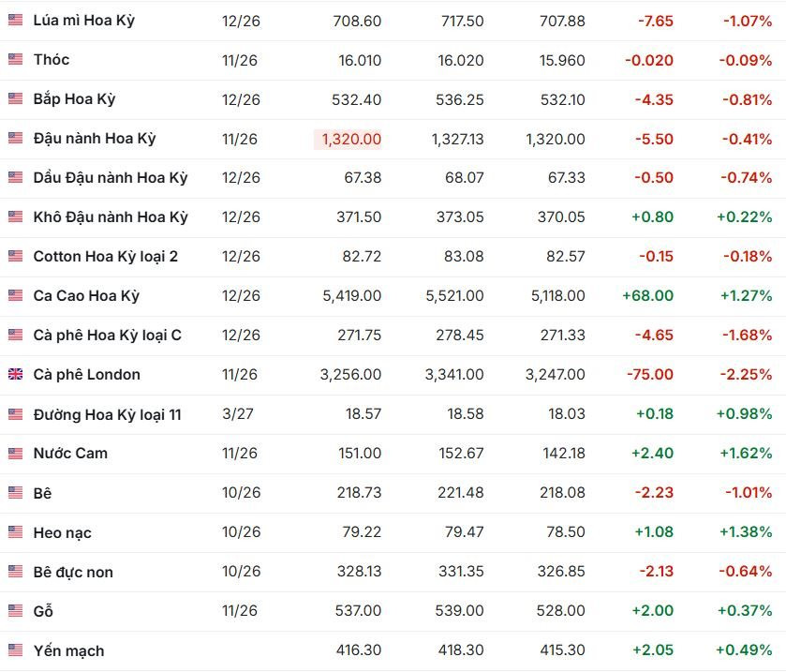Open the Bê commodity link
The width and height of the screenshot is (786, 672).
pyautogui.click(x=42, y=493)
